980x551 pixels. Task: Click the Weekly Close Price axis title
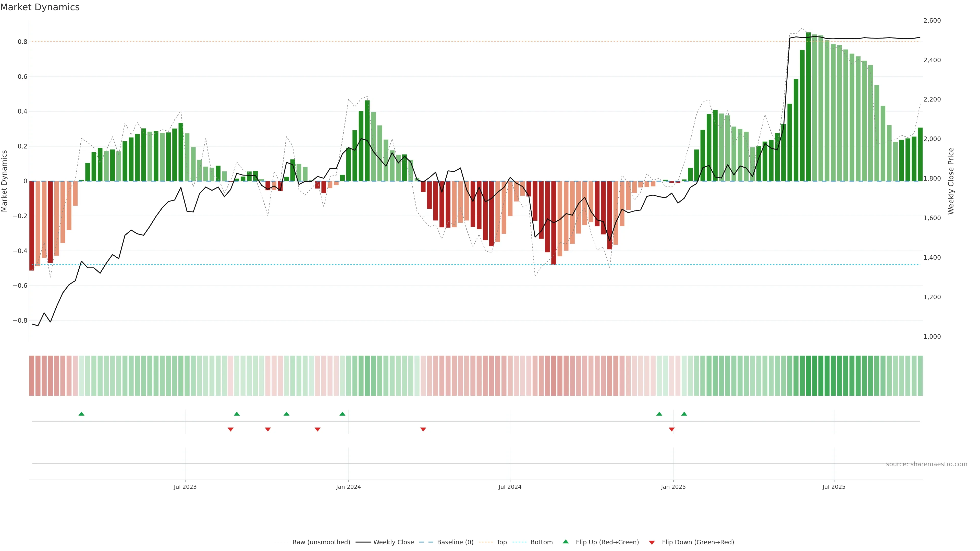tap(951, 181)
